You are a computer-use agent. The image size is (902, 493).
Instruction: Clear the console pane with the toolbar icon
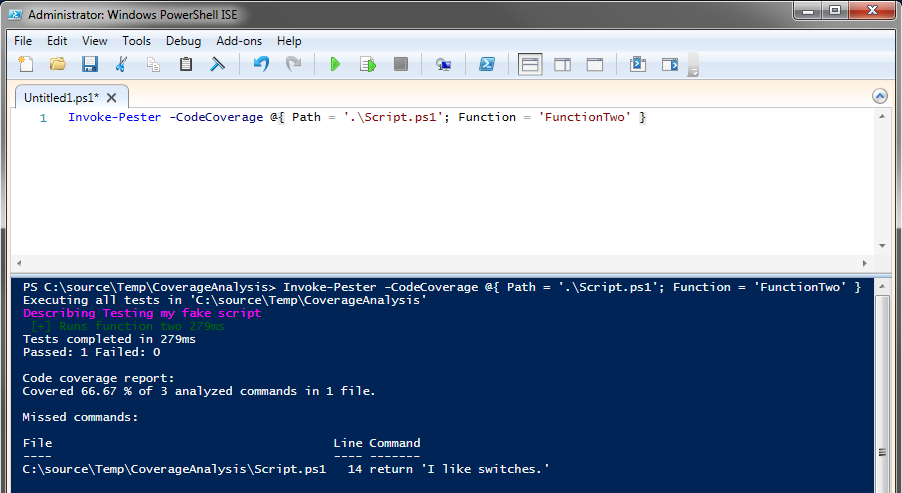[x=217, y=64]
